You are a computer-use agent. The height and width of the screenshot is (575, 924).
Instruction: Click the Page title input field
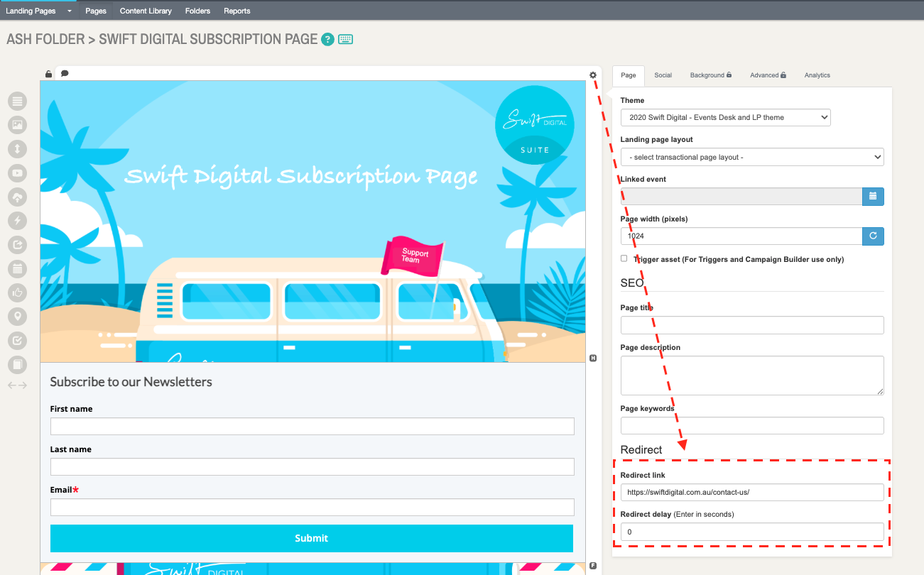752,325
